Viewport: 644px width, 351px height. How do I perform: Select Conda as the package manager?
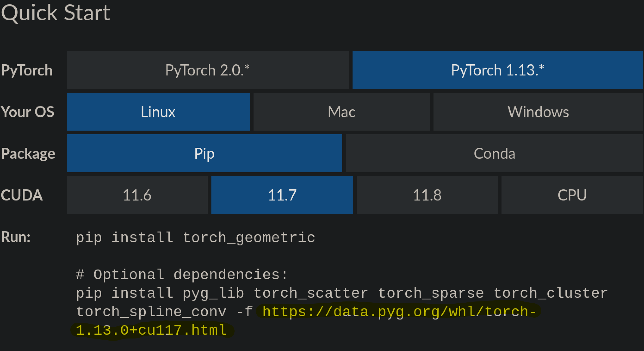coord(495,153)
